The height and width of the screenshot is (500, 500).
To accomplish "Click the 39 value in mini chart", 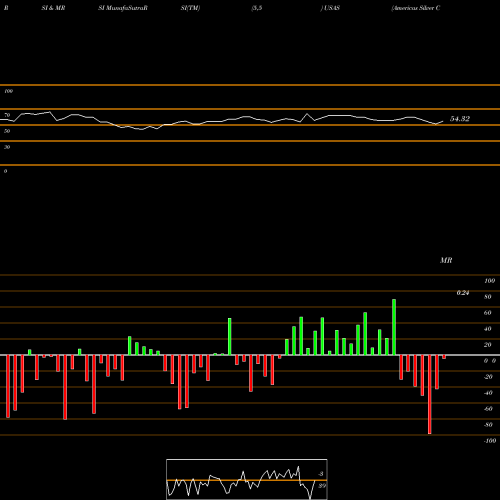I will (x=322, y=486).
